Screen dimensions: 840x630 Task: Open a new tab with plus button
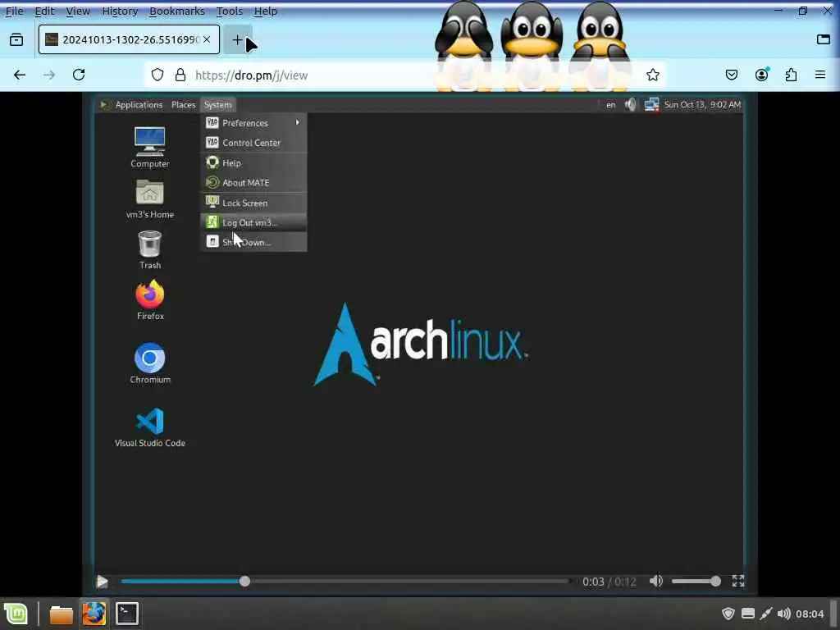click(x=237, y=39)
